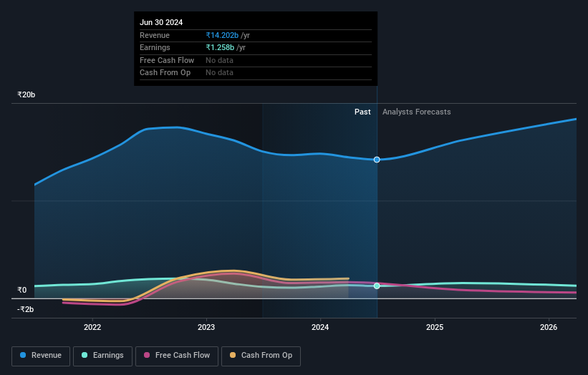Click the Past section label

tap(362, 112)
